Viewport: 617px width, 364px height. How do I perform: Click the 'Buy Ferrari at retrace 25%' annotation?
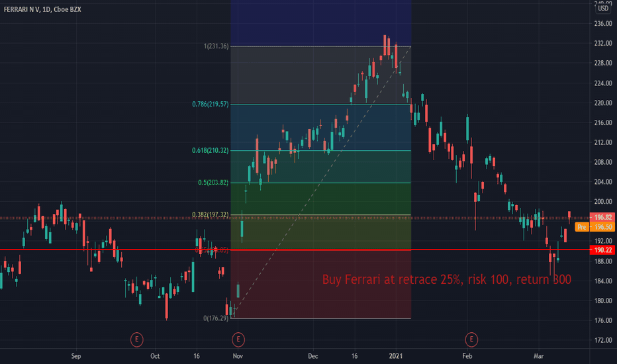447,279
